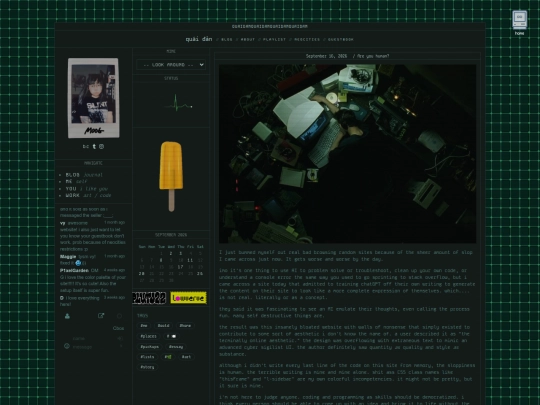Open ME self sidebar link
This screenshot has height=405, width=540.
76,181
